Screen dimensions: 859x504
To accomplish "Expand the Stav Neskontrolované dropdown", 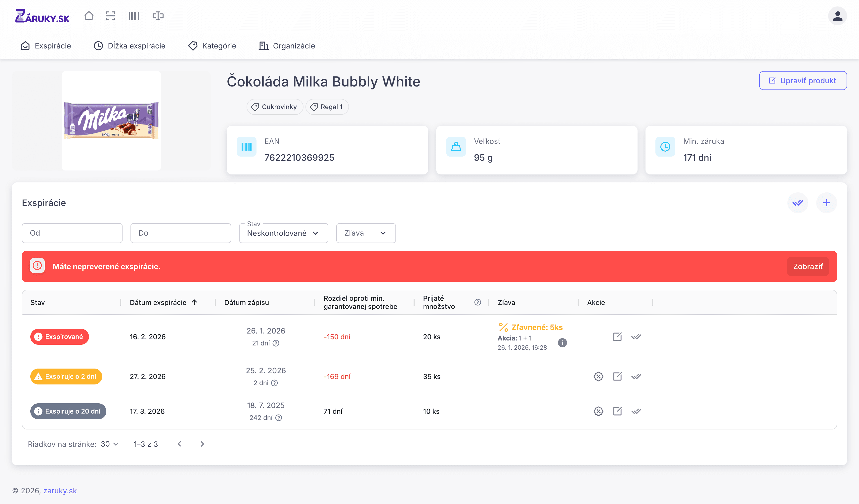I will point(283,233).
